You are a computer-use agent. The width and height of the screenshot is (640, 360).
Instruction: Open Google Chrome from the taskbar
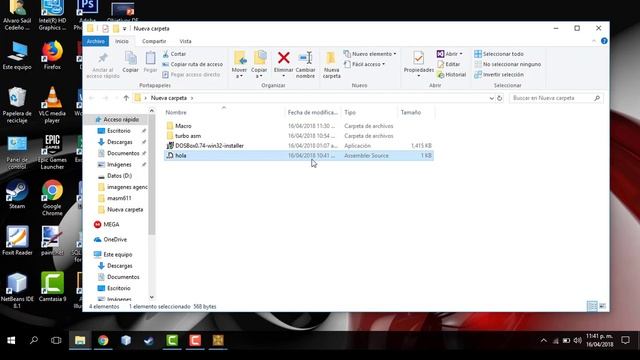pos(103,340)
